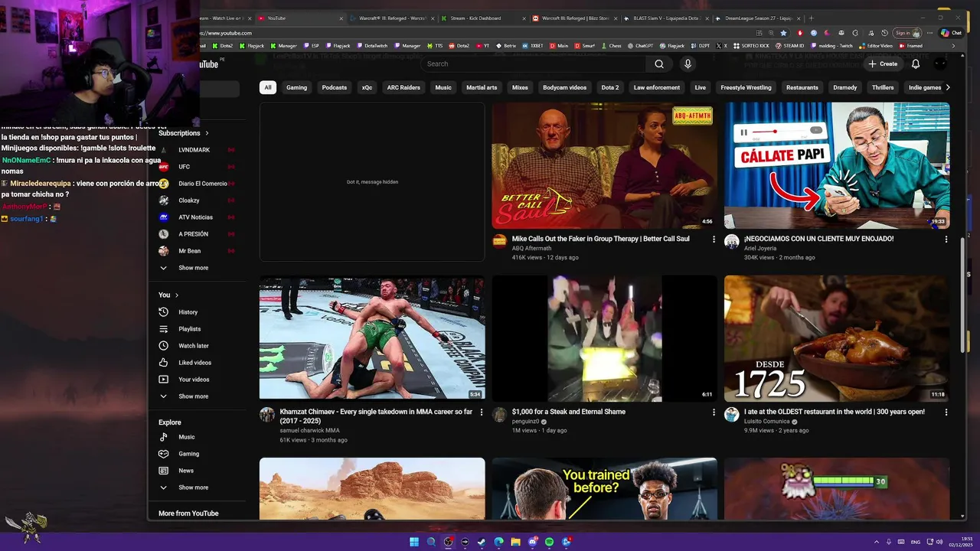Open browser three-dot menu near Chat

pyautogui.click(x=931, y=33)
